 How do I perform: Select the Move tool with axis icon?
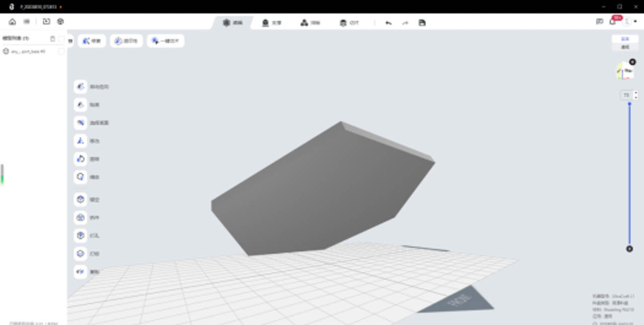point(80,141)
